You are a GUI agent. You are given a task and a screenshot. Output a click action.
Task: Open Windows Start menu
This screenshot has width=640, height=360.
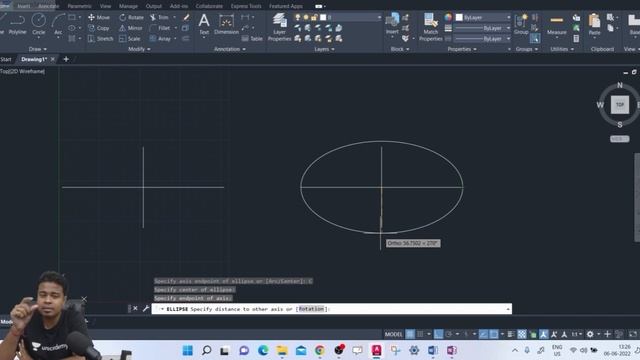coord(188,350)
